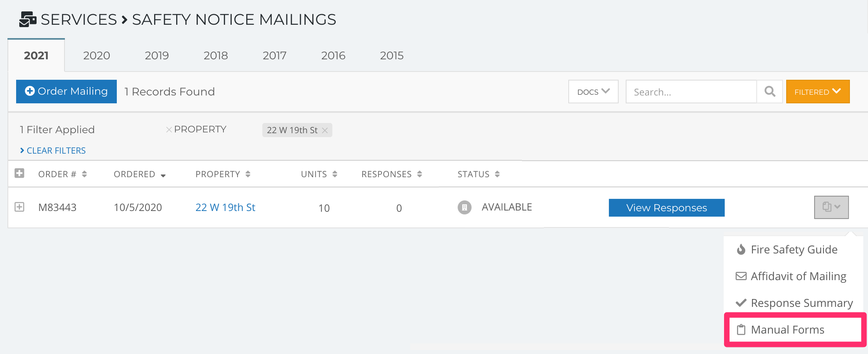Switch to the 2015 tab
The height and width of the screenshot is (354, 868).
pyautogui.click(x=392, y=55)
